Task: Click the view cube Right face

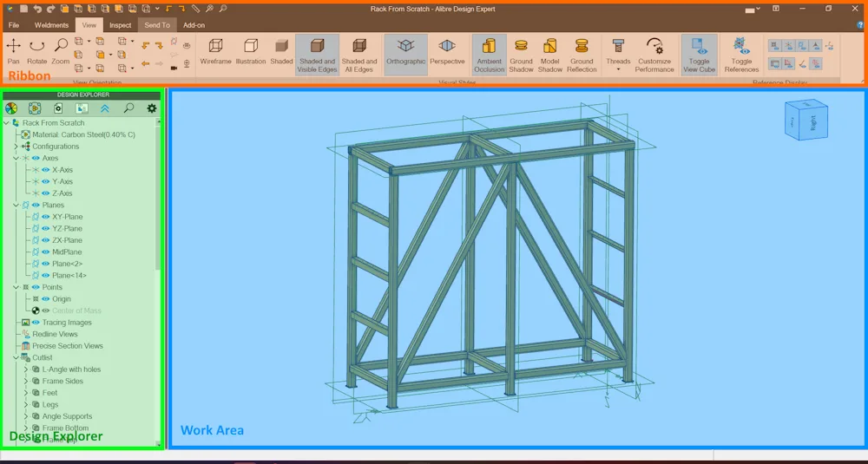Action: click(812, 123)
